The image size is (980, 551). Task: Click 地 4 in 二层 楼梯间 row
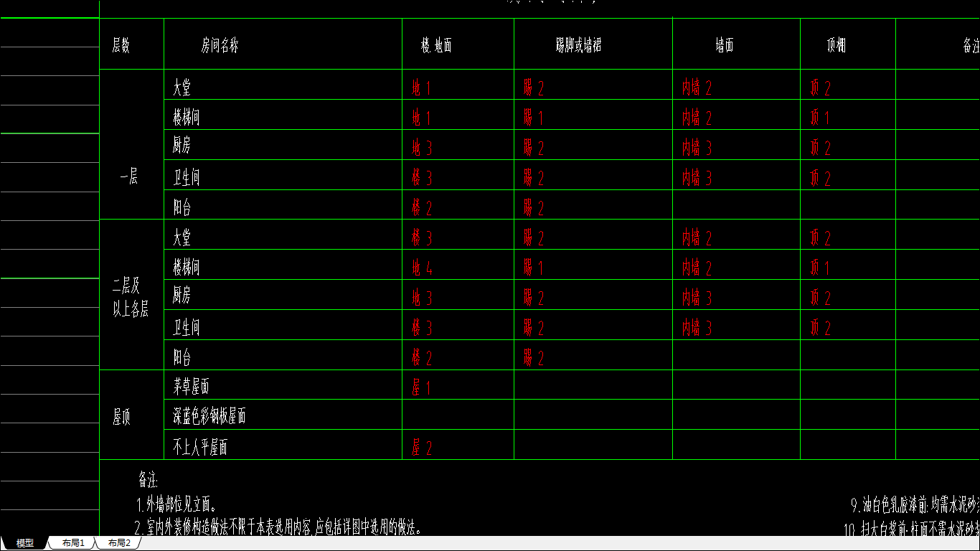pos(422,268)
